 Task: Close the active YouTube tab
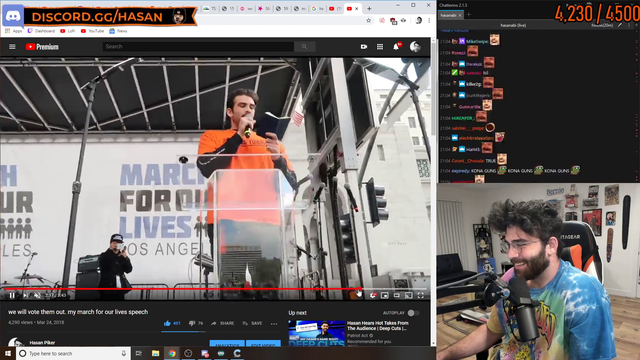click(x=357, y=9)
